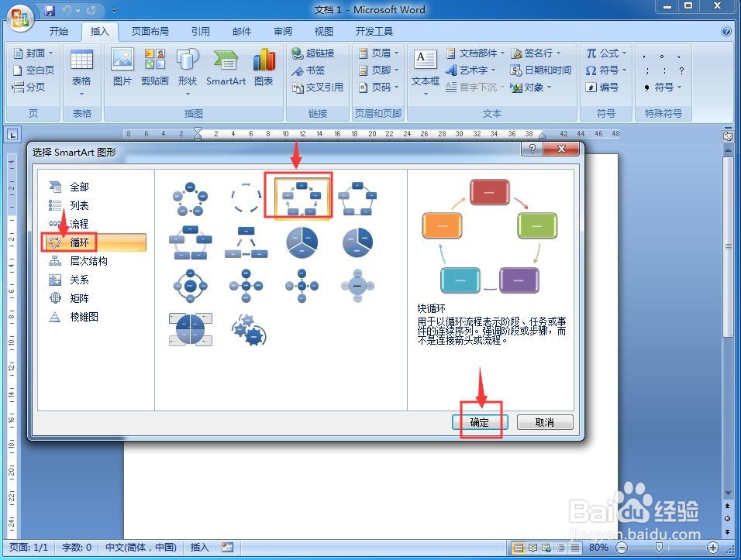Click the tab selector at ruler corner
This screenshot has height=560, width=741.
pyautogui.click(x=12, y=135)
